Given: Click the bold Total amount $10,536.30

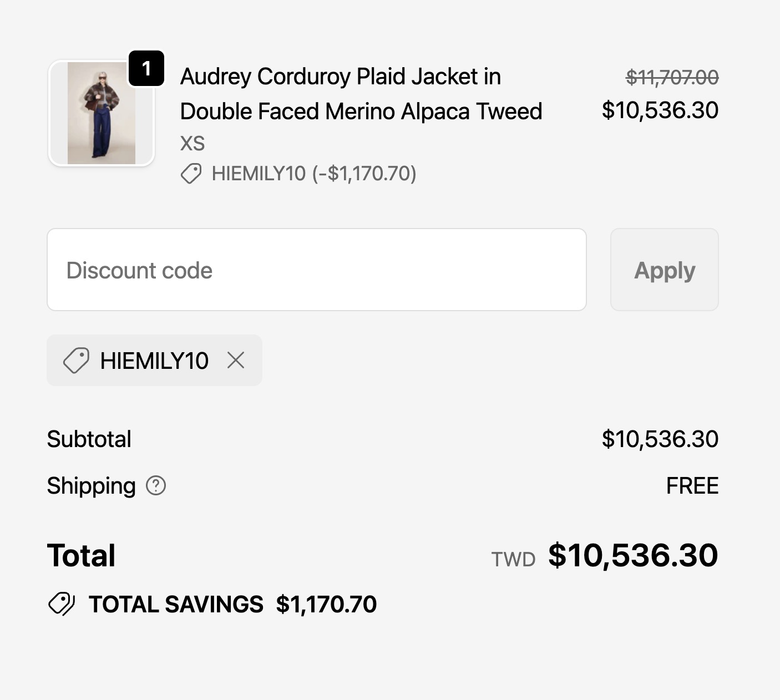Looking at the screenshot, I should pyautogui.click(x=633, y=555).
